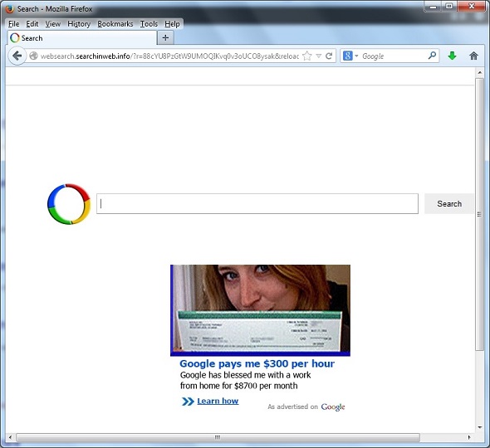Select the Search tab
The image size is (490, 448).
tap(82, 38)
